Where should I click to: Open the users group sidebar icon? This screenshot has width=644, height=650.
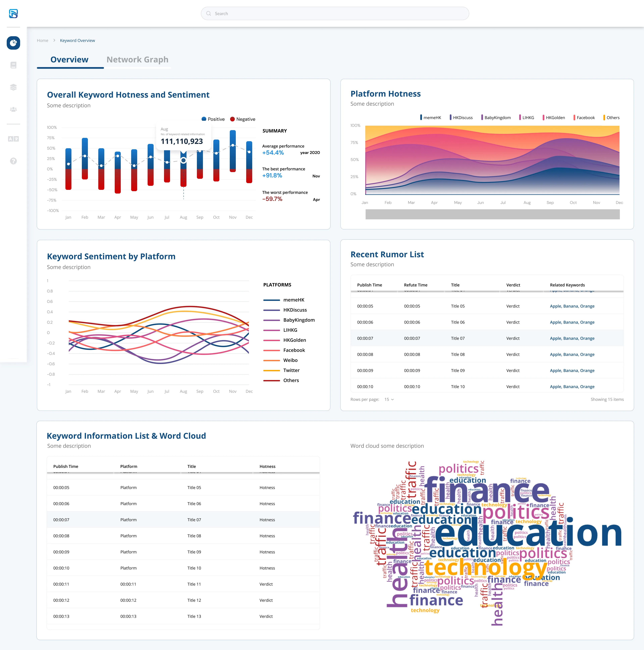coord(13,109)
